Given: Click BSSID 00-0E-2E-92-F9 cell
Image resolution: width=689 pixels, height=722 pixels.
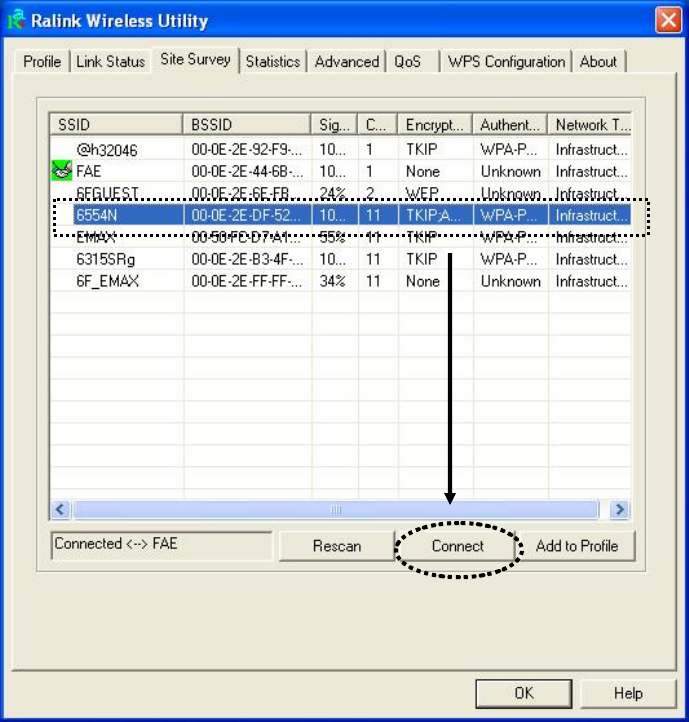Looking at the screenshot, I should coord(247,149).
